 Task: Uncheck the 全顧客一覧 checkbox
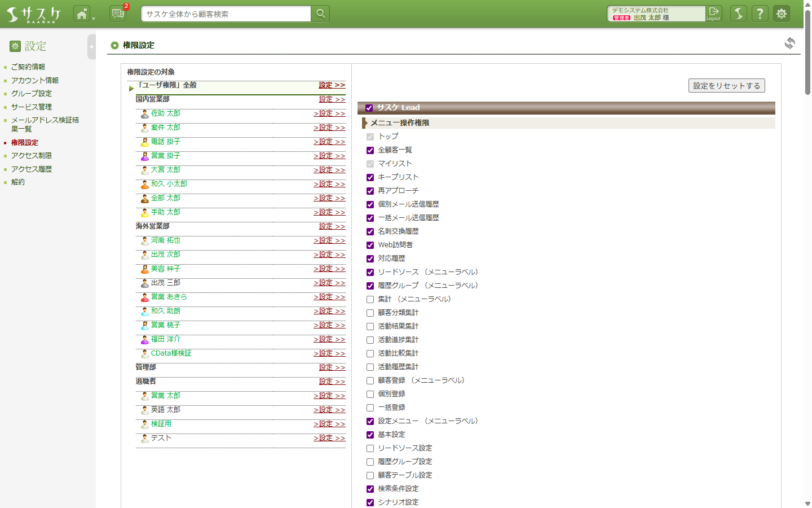370,150
